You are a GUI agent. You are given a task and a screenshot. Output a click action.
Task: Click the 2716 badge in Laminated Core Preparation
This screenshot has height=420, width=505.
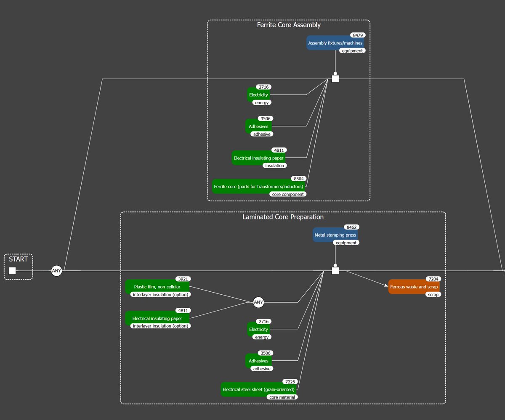point(263,321)
